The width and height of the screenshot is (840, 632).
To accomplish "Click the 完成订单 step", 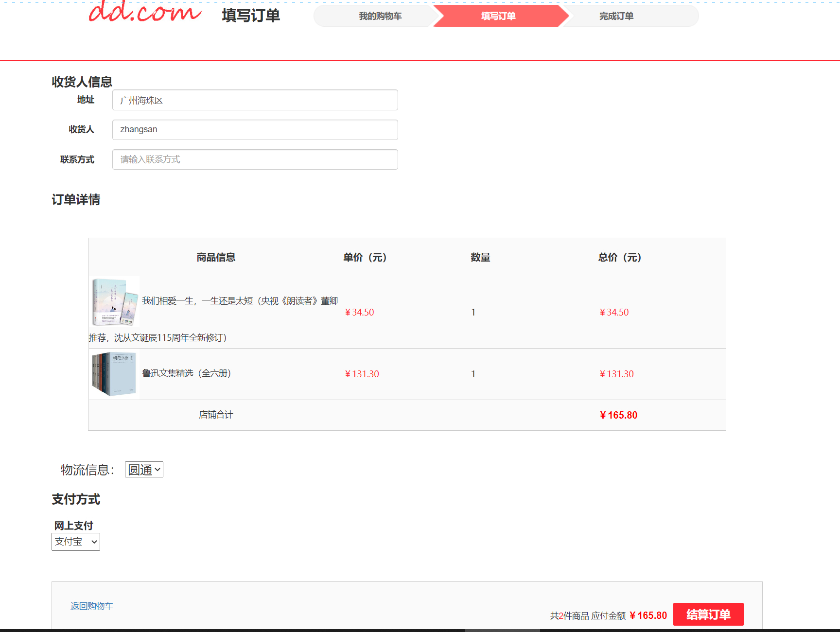I will 616,16.
